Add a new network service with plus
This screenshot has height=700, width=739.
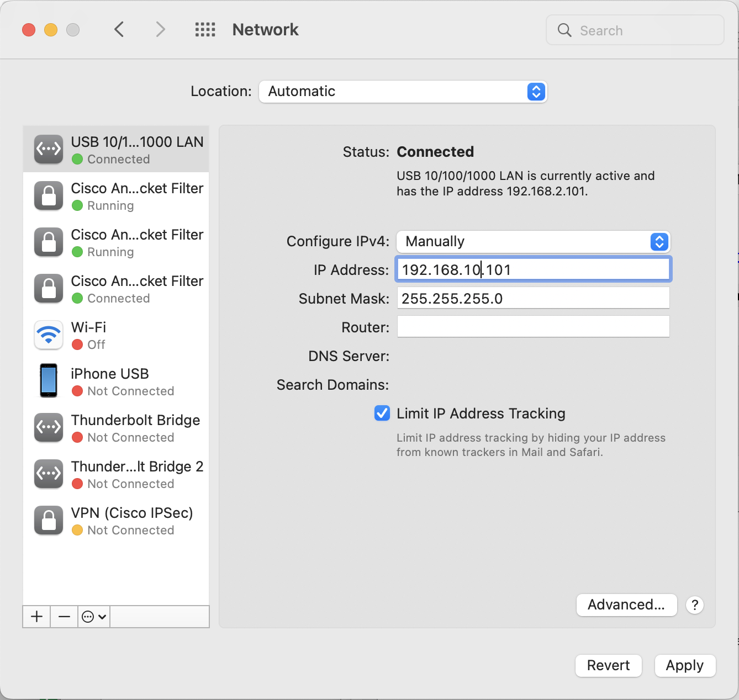[x=36, y=616]
